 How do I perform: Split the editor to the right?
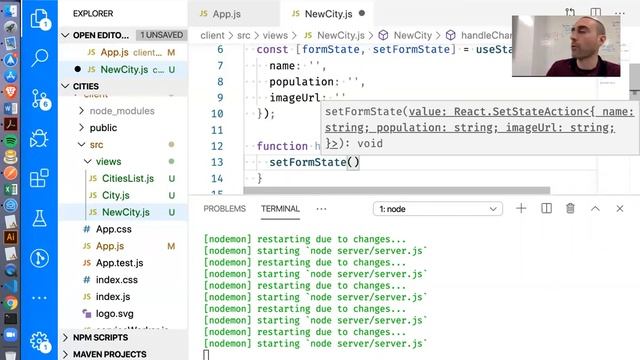pos(596,12)
